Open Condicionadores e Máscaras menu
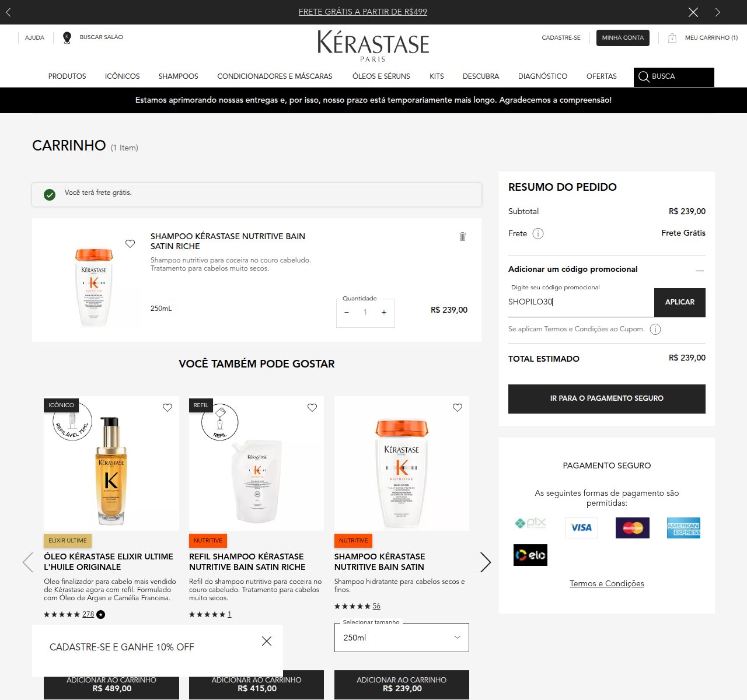The image size is (747, 700). 275,76
